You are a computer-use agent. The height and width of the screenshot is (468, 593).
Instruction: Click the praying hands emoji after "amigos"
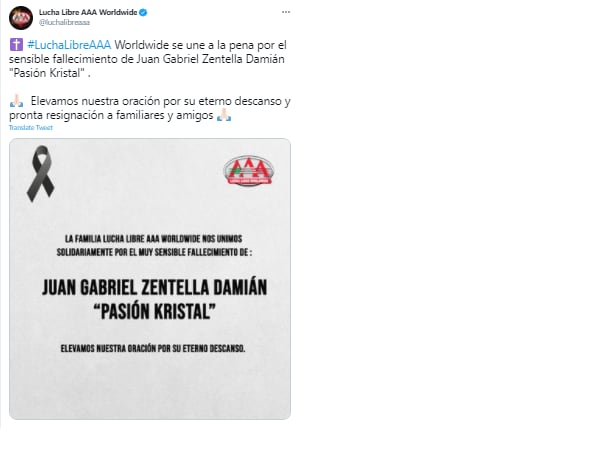click(x=224, y=115)
